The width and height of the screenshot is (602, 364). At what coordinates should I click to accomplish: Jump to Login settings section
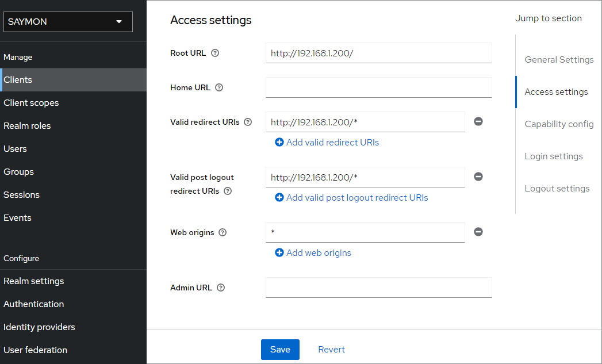[x=554, y=156]
